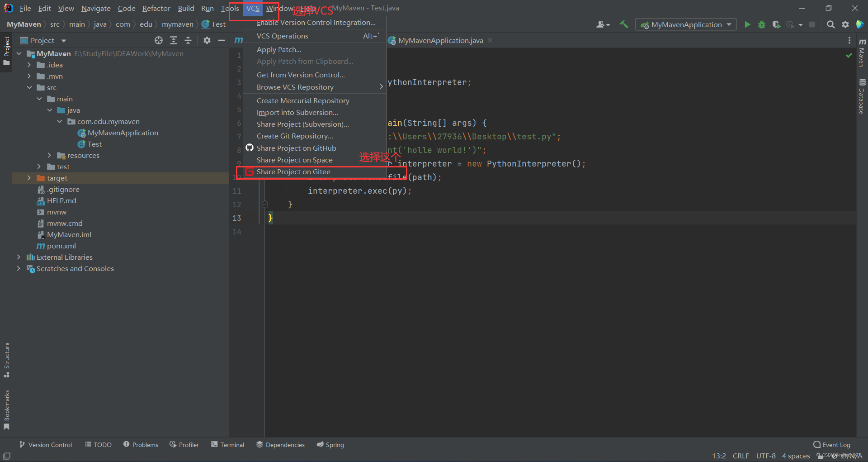Click UTF-8 encoding in status bar
Image resolution: width=868 pixels, height=462 pixels.
coord(766,456)
